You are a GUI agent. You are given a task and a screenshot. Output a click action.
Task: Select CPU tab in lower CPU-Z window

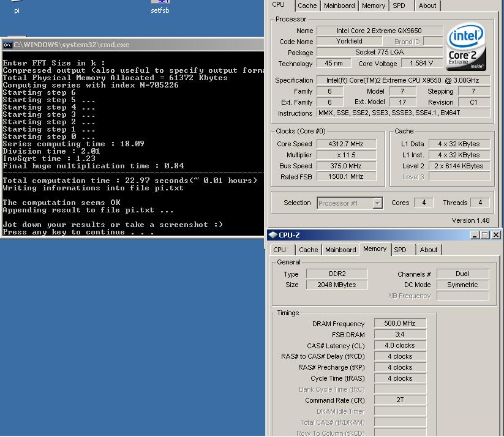pyautogui.click(x=280, y=250)
